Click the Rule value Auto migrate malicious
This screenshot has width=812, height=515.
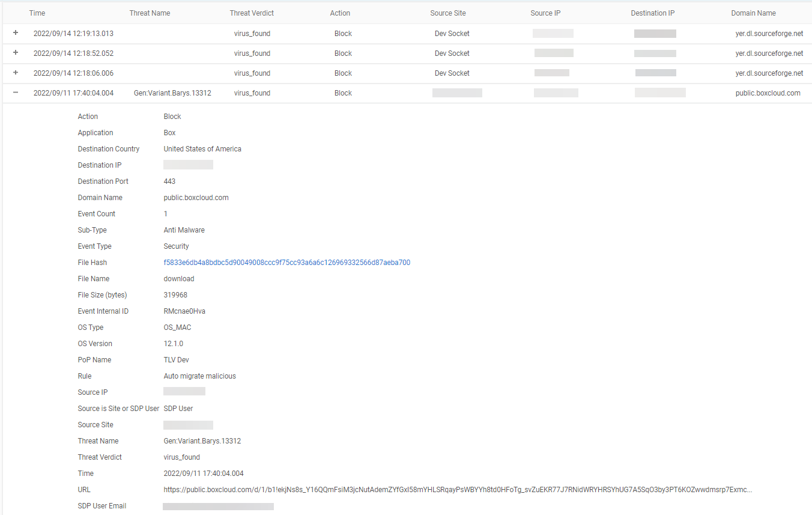199,376
